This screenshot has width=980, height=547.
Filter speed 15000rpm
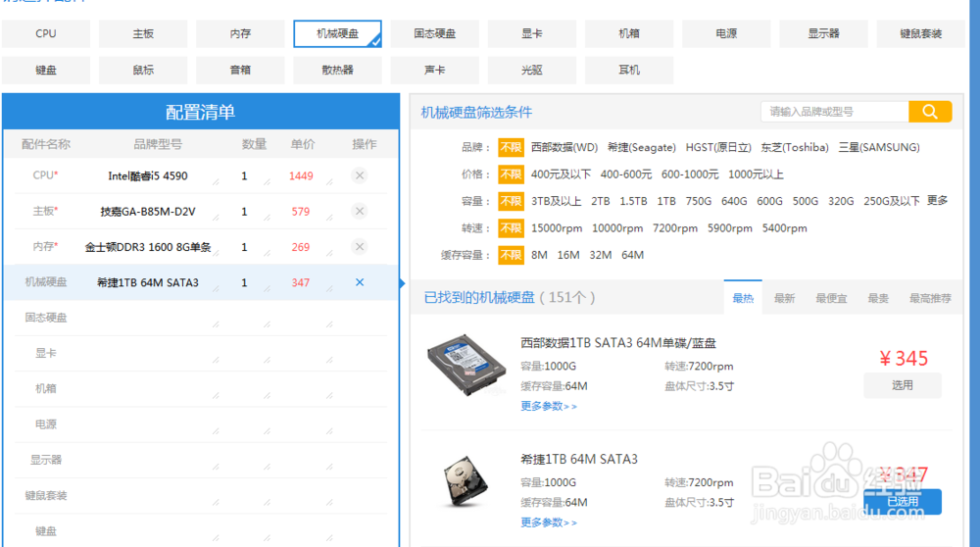(x=557, y=228)
